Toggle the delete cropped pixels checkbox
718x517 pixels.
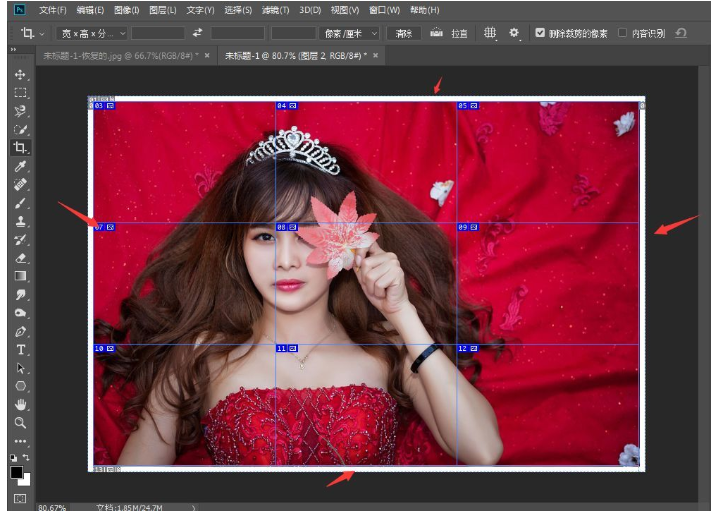tap(541, 33)
